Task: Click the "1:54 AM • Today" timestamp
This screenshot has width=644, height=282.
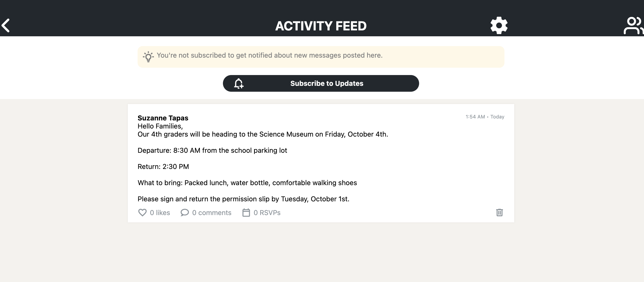Action: tap(485, 117)
